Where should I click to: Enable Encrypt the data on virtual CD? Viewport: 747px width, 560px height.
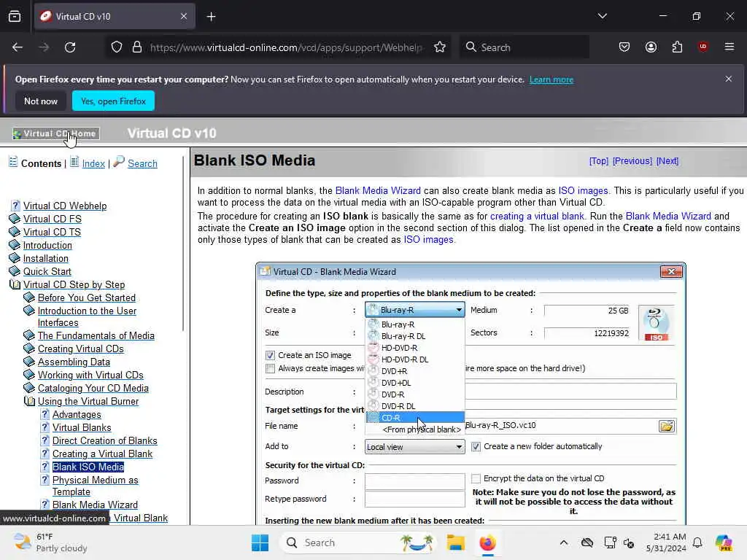[476, 478]
